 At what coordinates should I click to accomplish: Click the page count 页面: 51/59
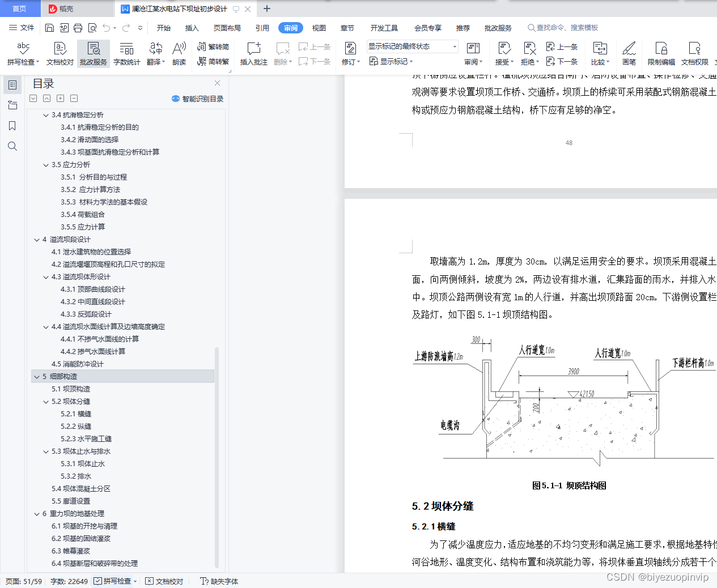click(24, 581)
